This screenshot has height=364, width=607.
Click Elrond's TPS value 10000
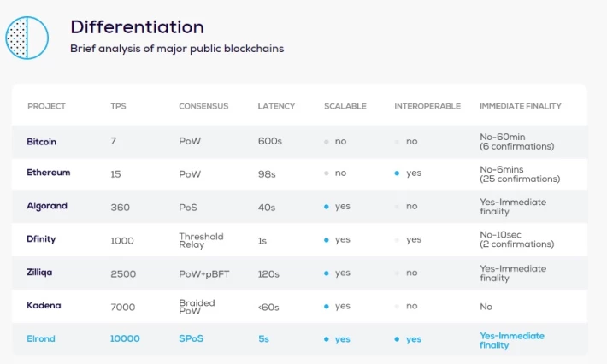pyautogui.click(x=125, y=338)
